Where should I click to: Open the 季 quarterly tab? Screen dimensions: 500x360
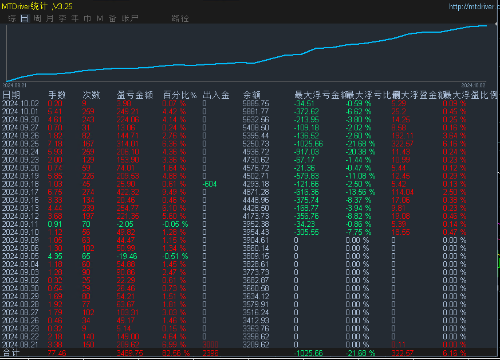(62, 18)
